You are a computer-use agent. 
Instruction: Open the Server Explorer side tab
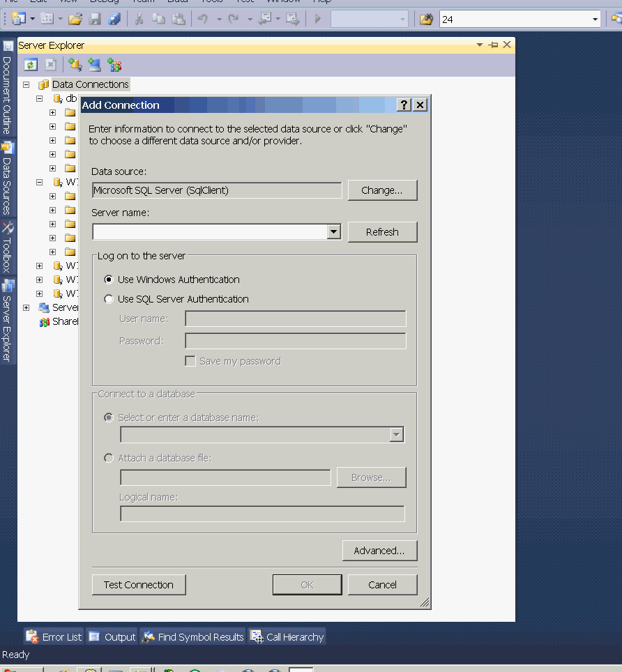pyautogui.click(x=7, y=321)
